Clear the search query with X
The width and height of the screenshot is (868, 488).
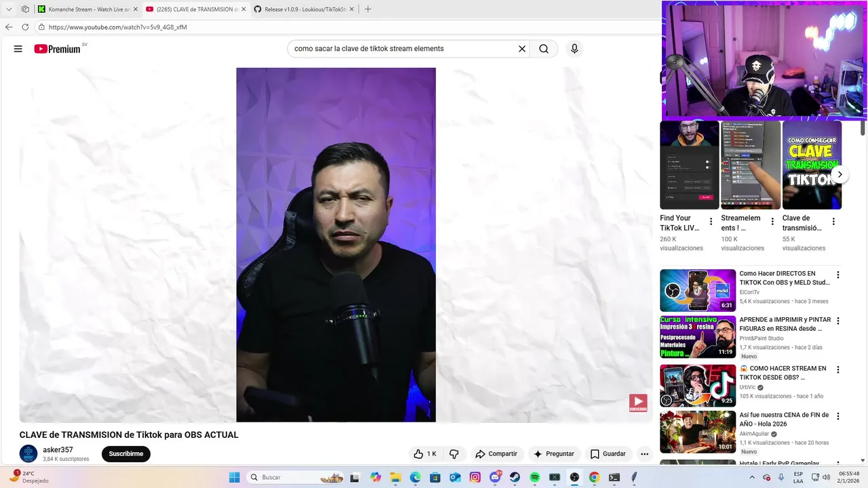pyautogui.click(x=522, y=49)
